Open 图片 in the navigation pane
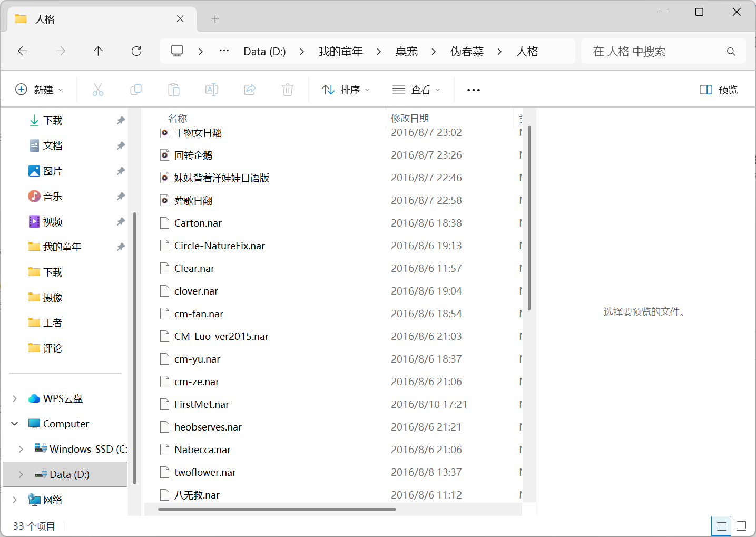 [x=53, y=171]
